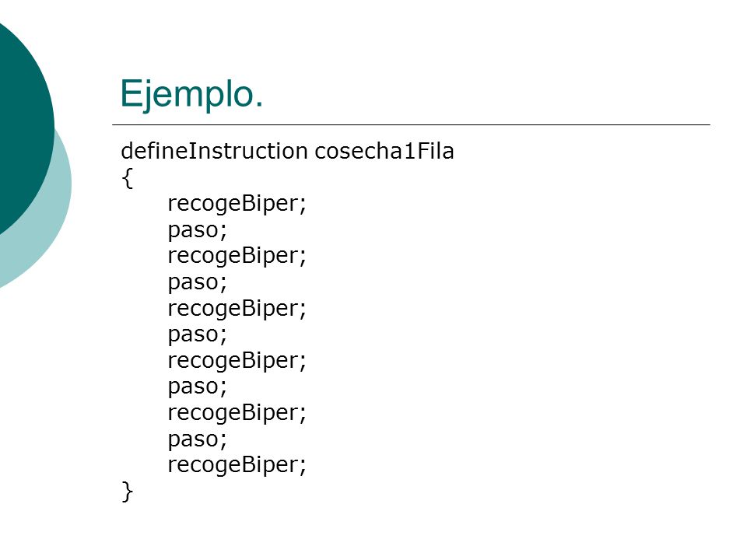Select the horizontal divider under the title

tap(411, 124)
